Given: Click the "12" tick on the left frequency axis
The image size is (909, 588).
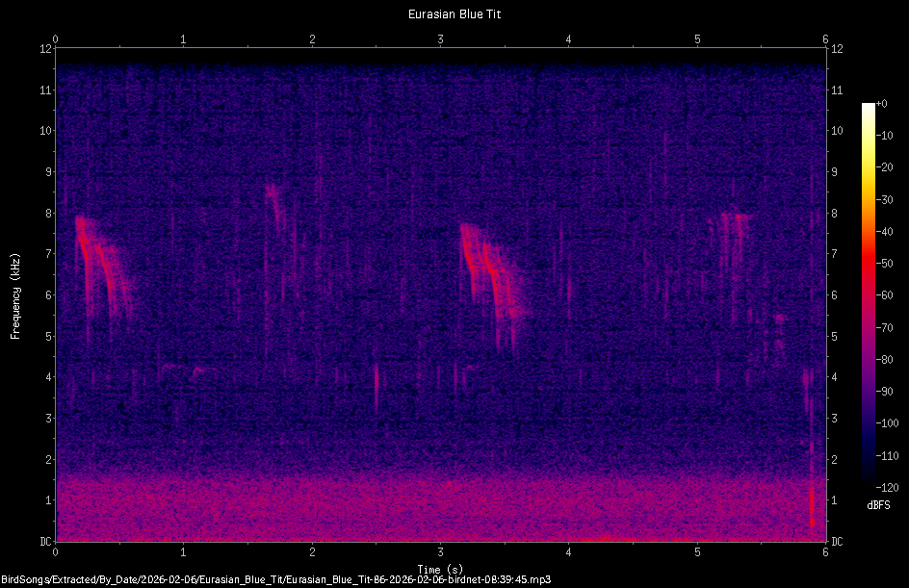Looking at the screenshot, I should 48,51.
